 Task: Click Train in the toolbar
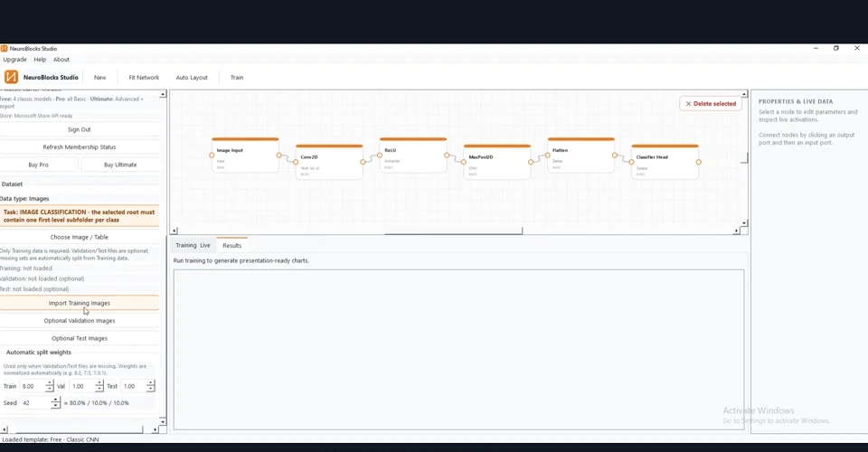[x=237, y=78]
